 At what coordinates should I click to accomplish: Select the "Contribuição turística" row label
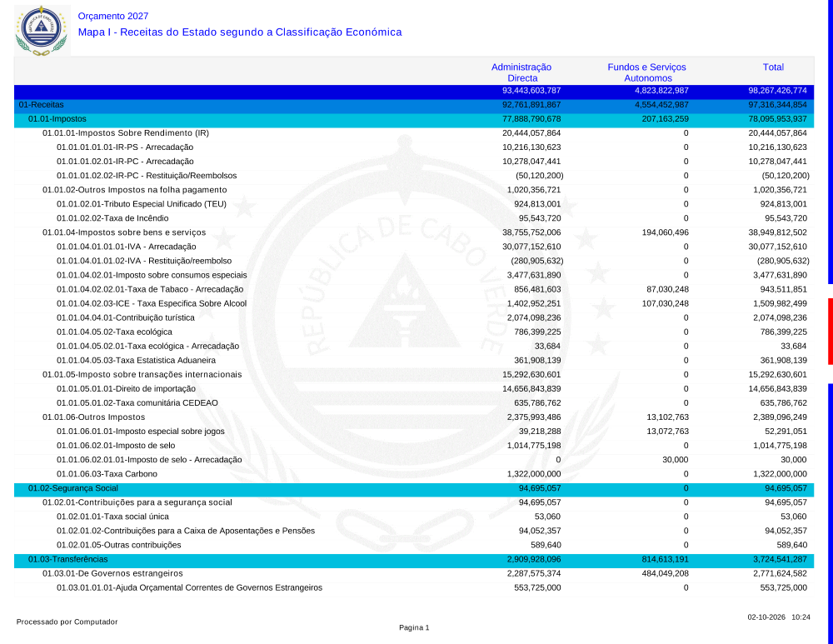click(126, 317)
